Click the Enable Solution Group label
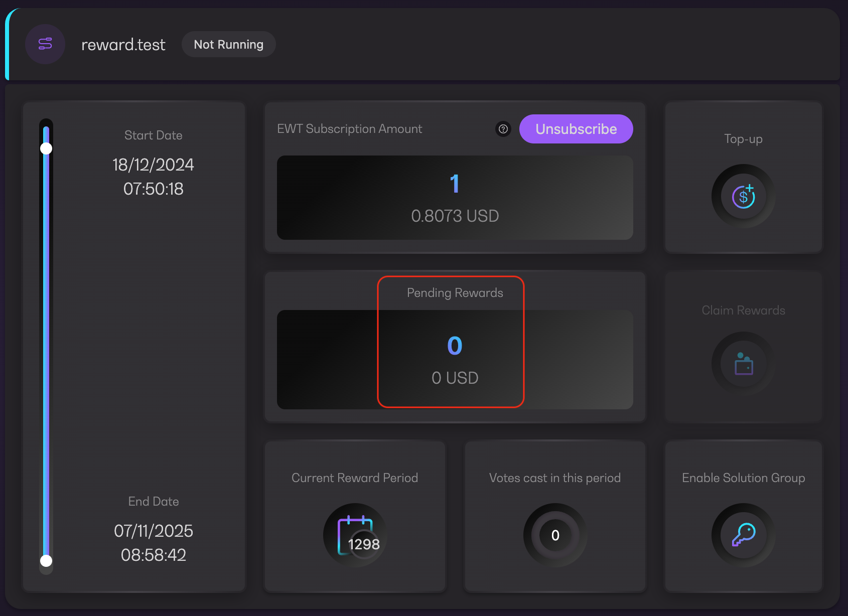 [743, 478]
